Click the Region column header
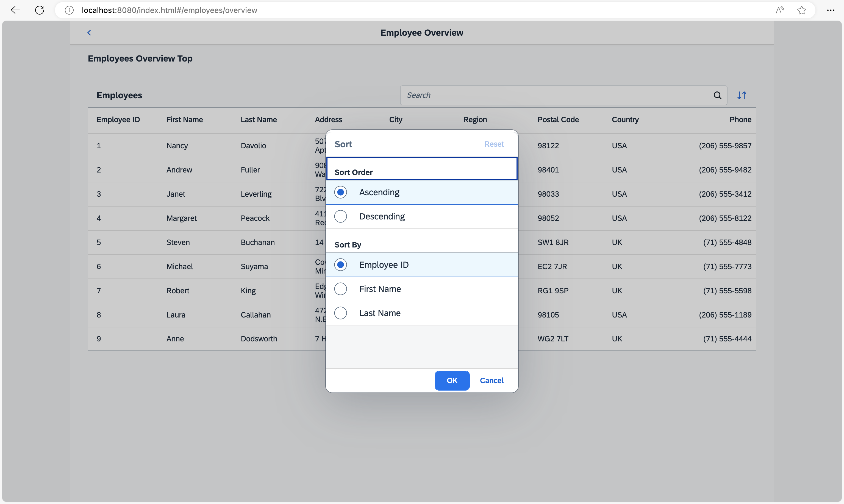This screenshot has height=504, width=844. click(x=475, y=119)
